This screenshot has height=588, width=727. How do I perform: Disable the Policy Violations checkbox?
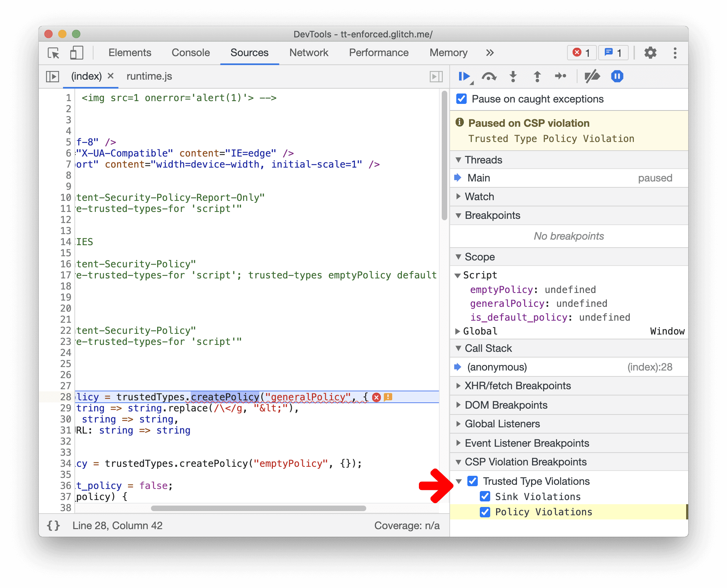click(x=486, y=512)
